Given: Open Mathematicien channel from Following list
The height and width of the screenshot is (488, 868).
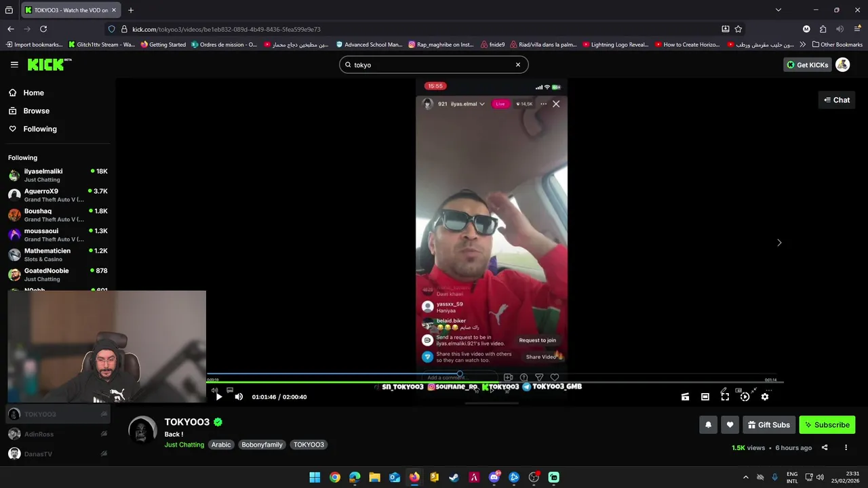Looking at the screenshot, I should [x=58, y=255].
